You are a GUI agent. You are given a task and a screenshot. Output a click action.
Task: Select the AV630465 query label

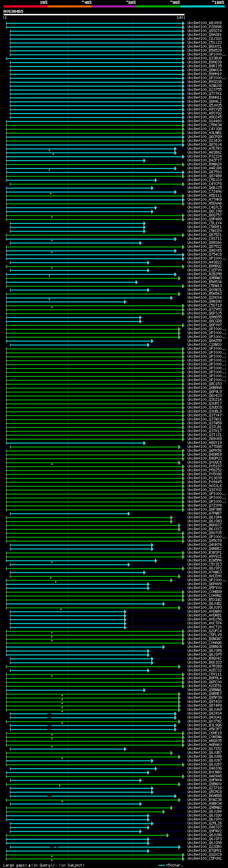coord(14,11)
